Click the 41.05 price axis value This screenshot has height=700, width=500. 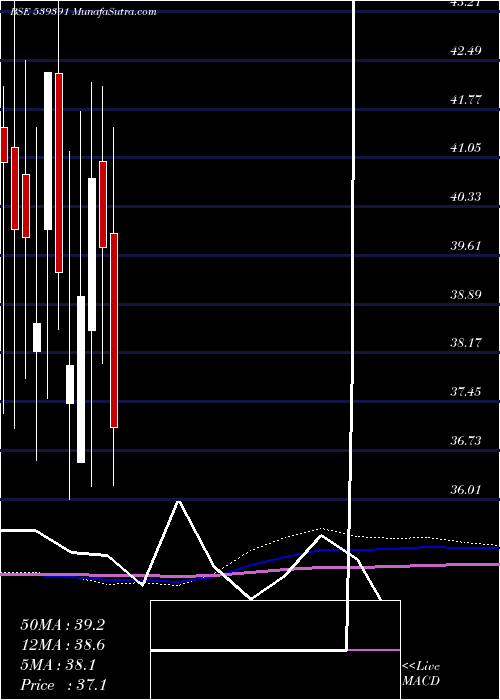click(466, 148)
